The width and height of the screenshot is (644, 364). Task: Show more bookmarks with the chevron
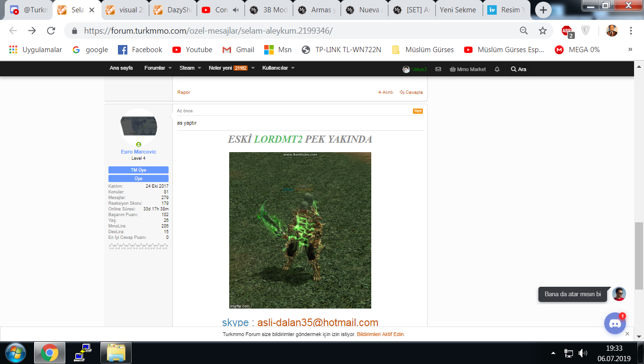click(630, 49)
